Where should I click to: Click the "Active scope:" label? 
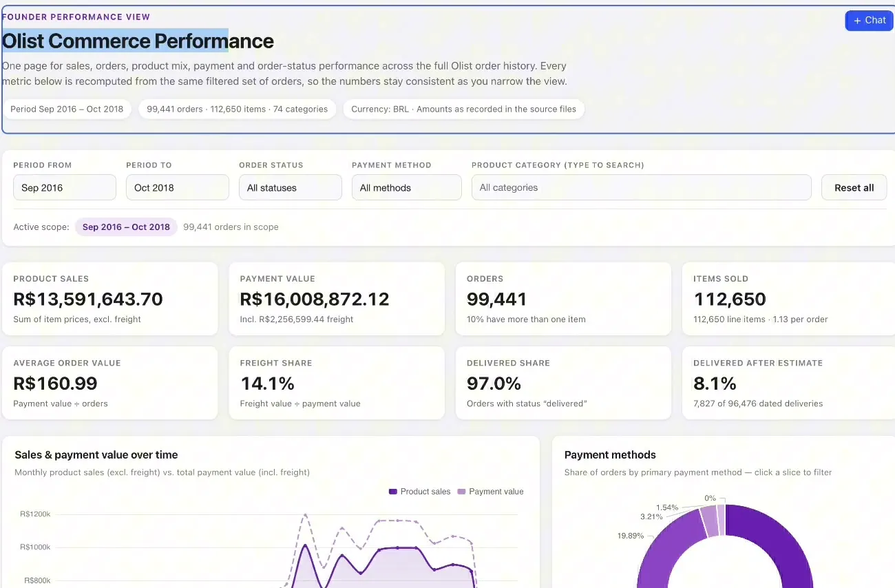point(41,227)
